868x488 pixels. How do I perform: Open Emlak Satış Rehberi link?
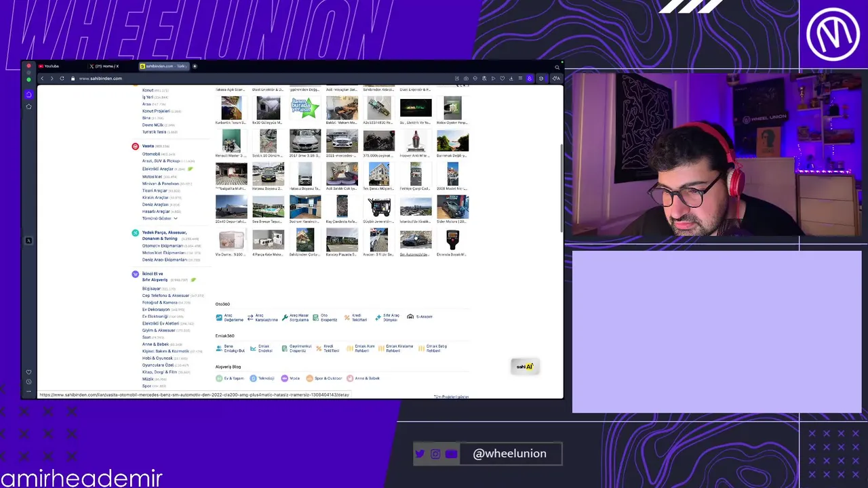[433, 348]
